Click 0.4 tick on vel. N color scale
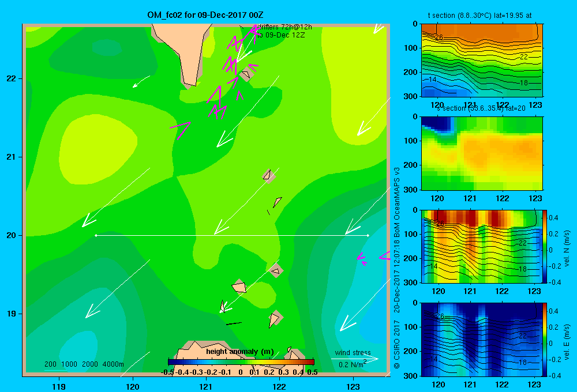Image resolution: width=577 pixels, height=392 pixels. click(553, 218)
